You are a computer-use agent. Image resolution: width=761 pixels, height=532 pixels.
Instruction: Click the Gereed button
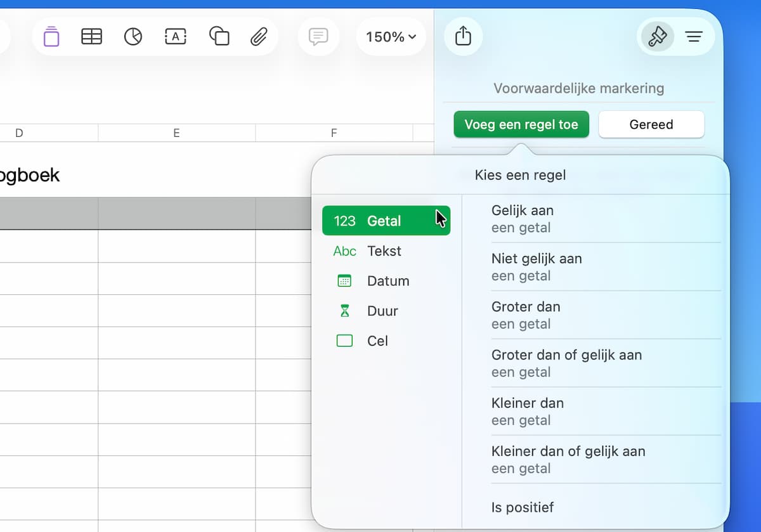point(651,124)
